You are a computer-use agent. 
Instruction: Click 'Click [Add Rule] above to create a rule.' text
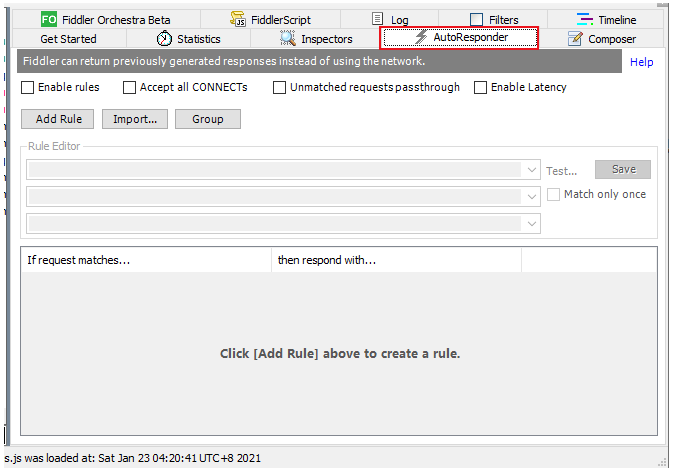tap(340, 354)
